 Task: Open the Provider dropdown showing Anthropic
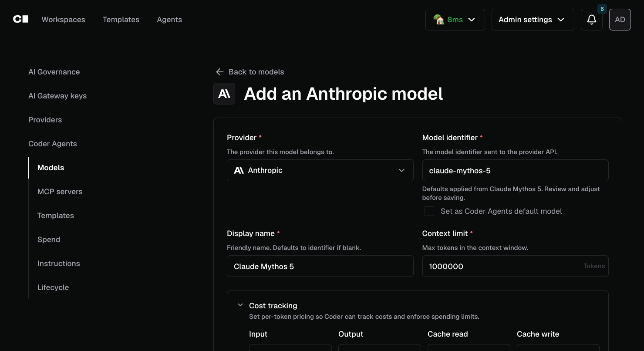pyautogui.click(x=320, y=170)
